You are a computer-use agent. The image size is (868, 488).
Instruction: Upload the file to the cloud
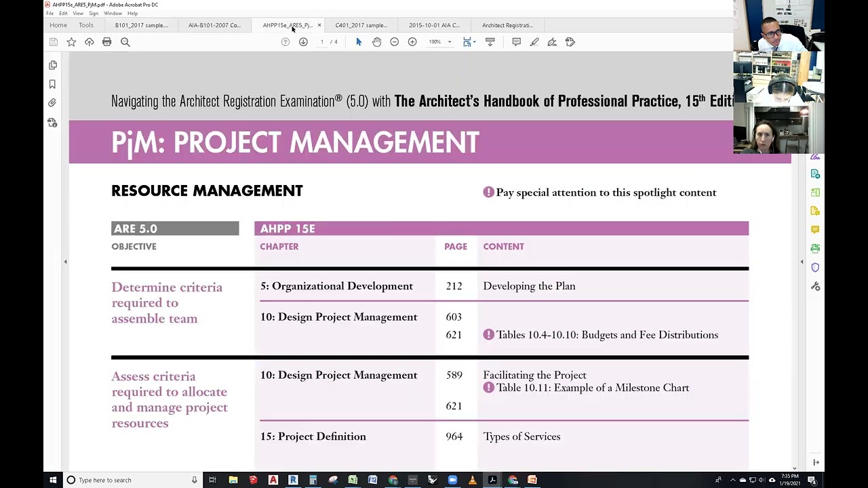click(x=89, y=42)
